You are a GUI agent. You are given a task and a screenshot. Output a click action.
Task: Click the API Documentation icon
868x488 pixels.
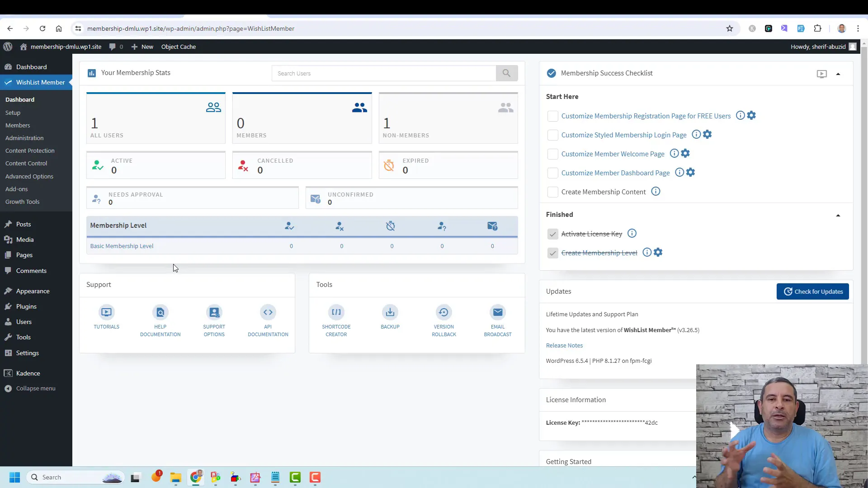[x=268, y=312]
